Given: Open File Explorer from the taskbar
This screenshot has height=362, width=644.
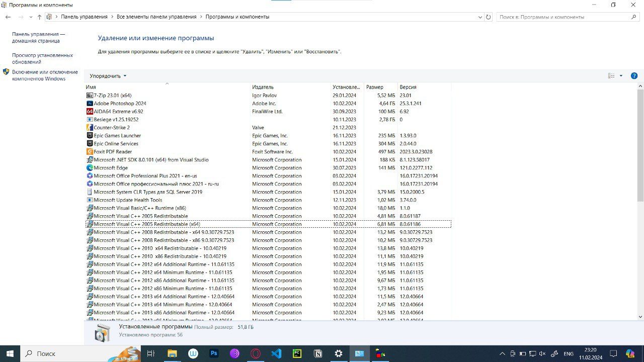Looking at the screenshot, I should point(172,353).
